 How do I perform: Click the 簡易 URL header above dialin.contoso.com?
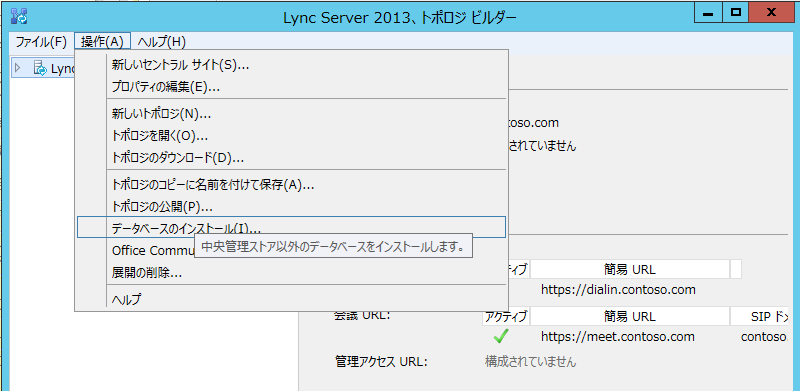click(630, 269)
